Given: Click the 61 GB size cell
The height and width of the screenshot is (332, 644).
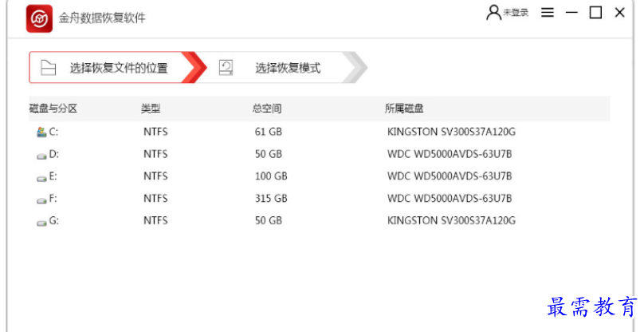Looking at the screenshot, I should point(268,132).
